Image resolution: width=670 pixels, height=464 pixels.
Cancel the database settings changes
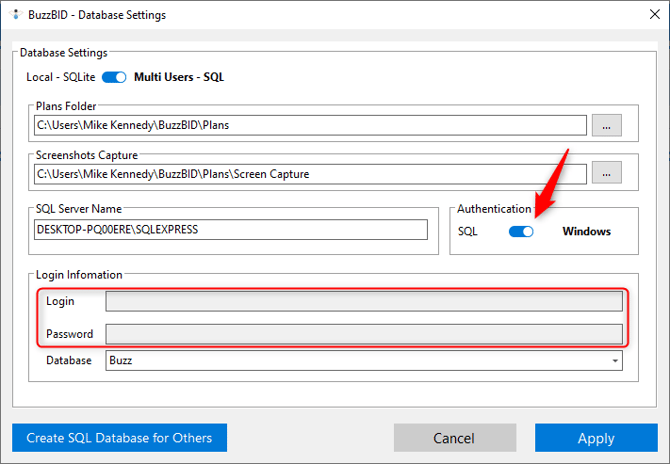pos(453,438)
